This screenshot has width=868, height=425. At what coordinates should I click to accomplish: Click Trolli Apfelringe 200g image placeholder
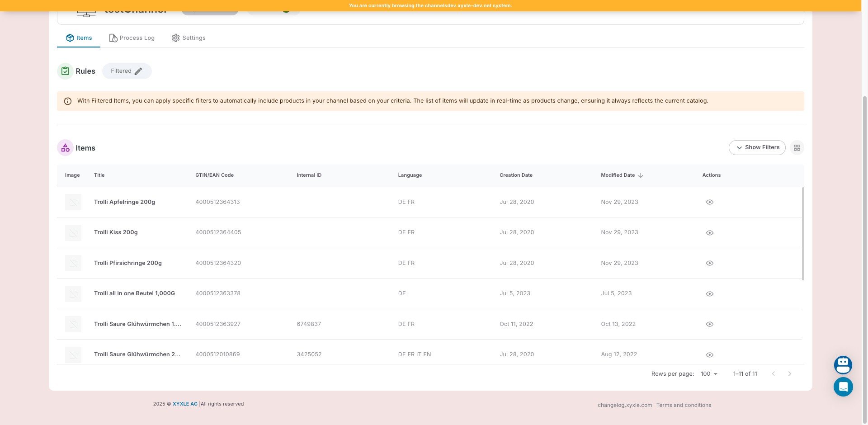[x=73, y=202]
